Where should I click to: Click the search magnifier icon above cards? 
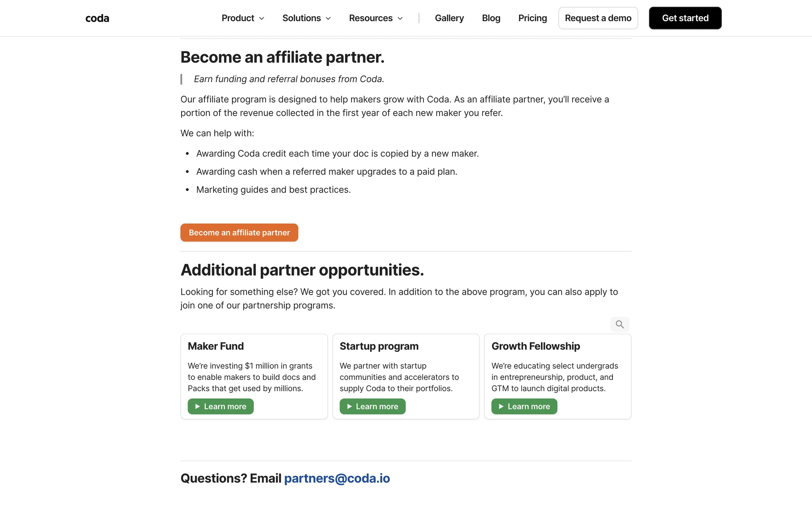pos(620,324)
